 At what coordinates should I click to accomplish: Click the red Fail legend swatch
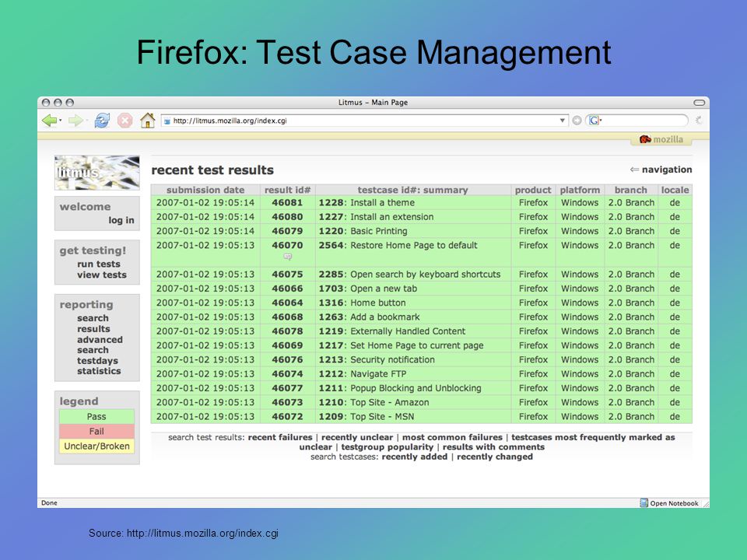96,432
